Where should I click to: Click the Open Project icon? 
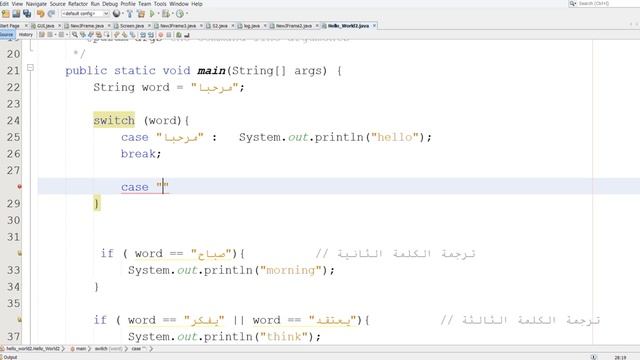pyautogui.click(x=16, y=13)
